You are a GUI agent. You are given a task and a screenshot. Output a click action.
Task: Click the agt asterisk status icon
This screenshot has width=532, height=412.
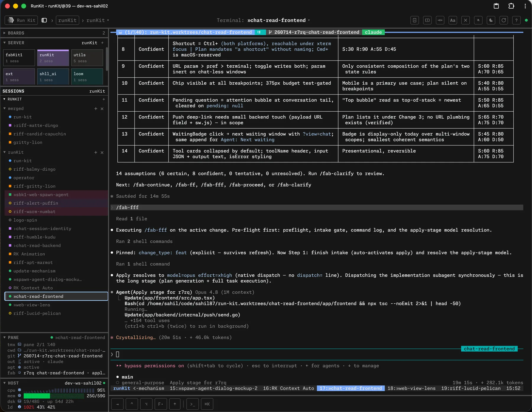pyautogui.click(x=20, y=367)
